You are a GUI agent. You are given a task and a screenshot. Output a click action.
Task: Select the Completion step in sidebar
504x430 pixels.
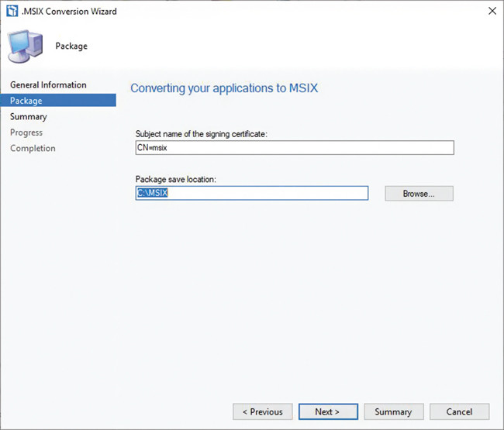33,148
